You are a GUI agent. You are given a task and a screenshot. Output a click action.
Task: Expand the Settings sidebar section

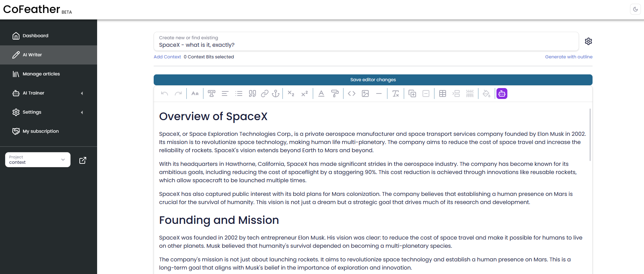point(48,112)
